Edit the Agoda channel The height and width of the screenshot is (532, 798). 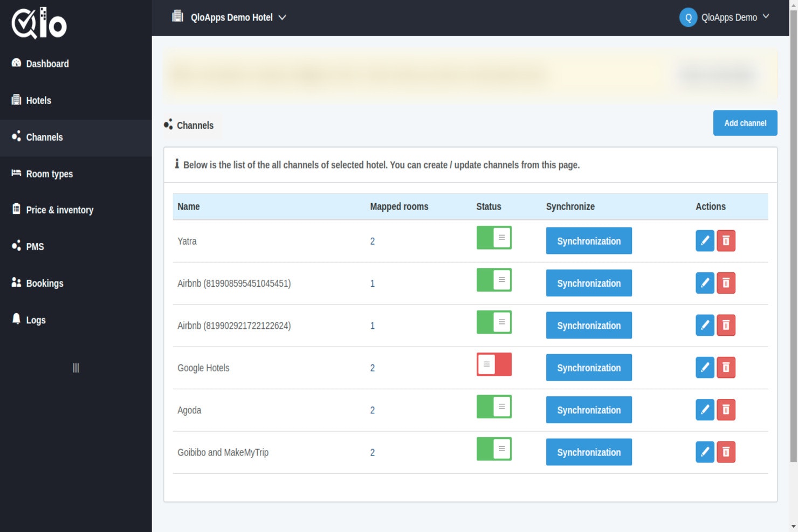pos(705,410)
